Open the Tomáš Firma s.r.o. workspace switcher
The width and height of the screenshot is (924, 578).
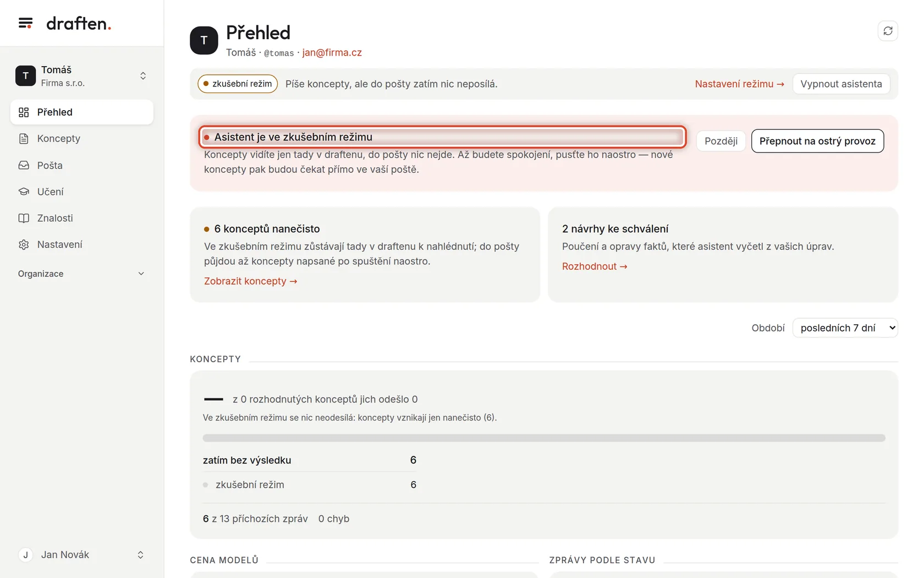(81, 76)
